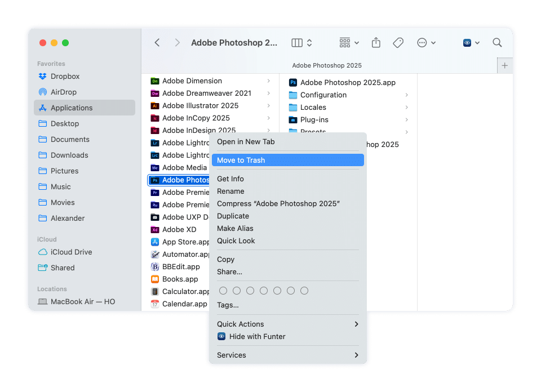Open the ellipsis action menu

(x=426, y=43)
